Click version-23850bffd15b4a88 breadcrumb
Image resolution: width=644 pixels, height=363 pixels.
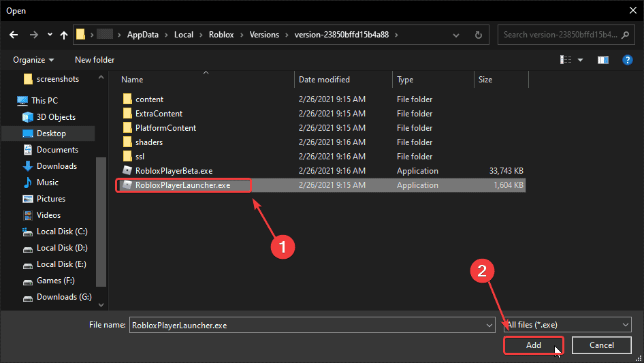(341, 35)
